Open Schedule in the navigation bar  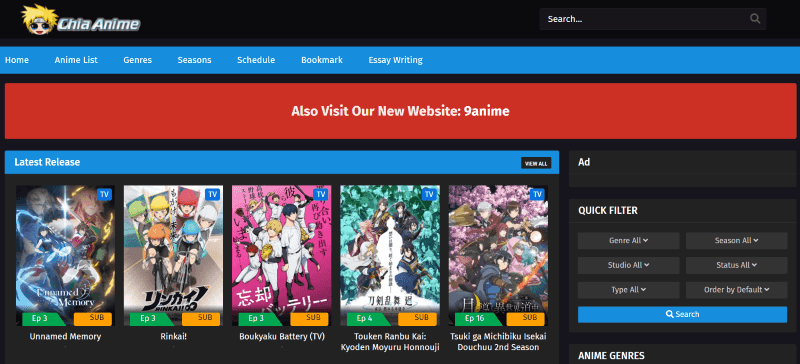[256, 60]
